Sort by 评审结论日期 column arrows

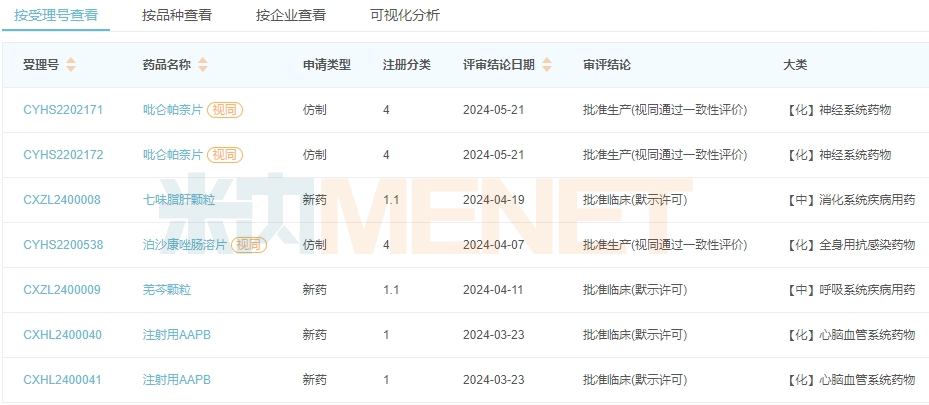(547, 65)
